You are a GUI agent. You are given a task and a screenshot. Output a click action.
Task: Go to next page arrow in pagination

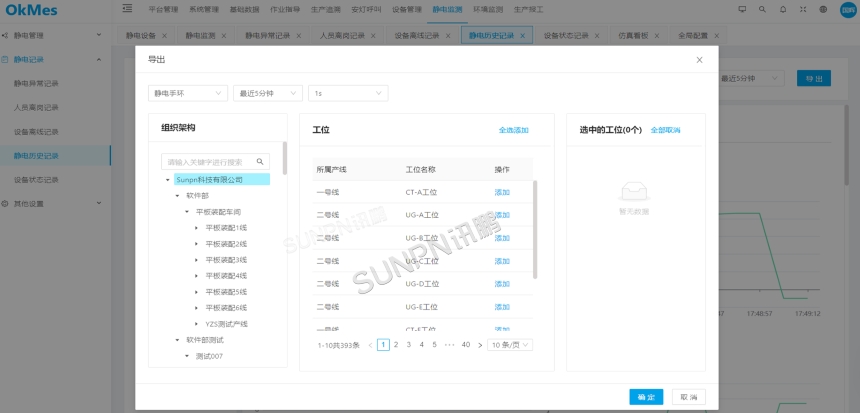tap(480, 345)
